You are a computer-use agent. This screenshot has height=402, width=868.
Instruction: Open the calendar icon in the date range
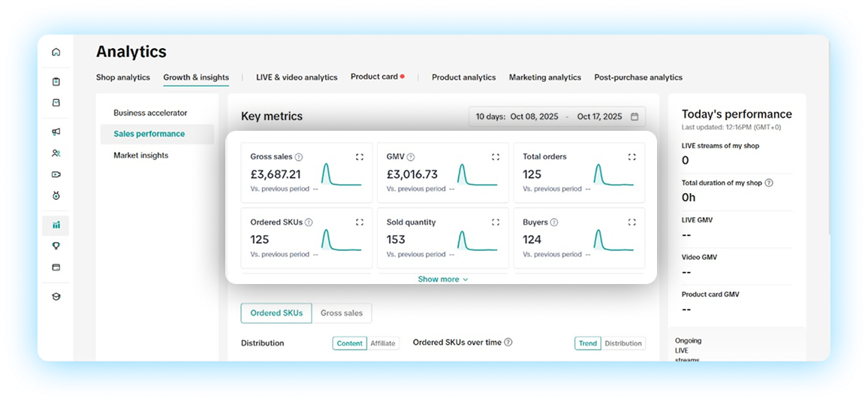[634, 116]
